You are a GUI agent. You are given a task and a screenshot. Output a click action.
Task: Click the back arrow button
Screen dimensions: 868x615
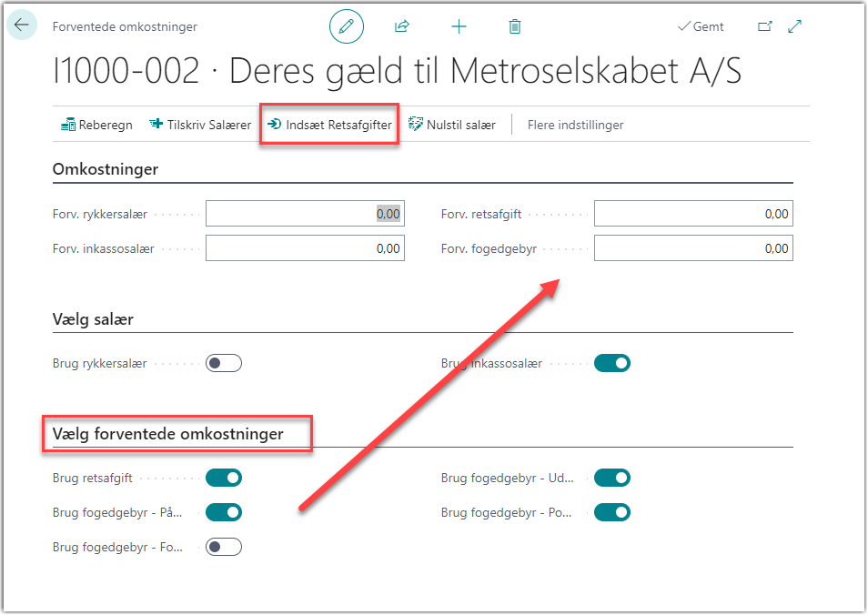click(22, 25)
